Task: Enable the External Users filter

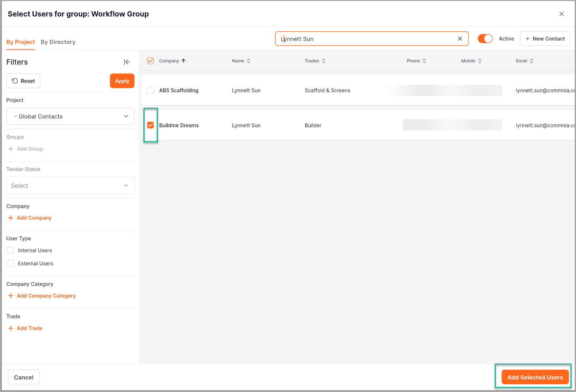Action: coord(11,263)
